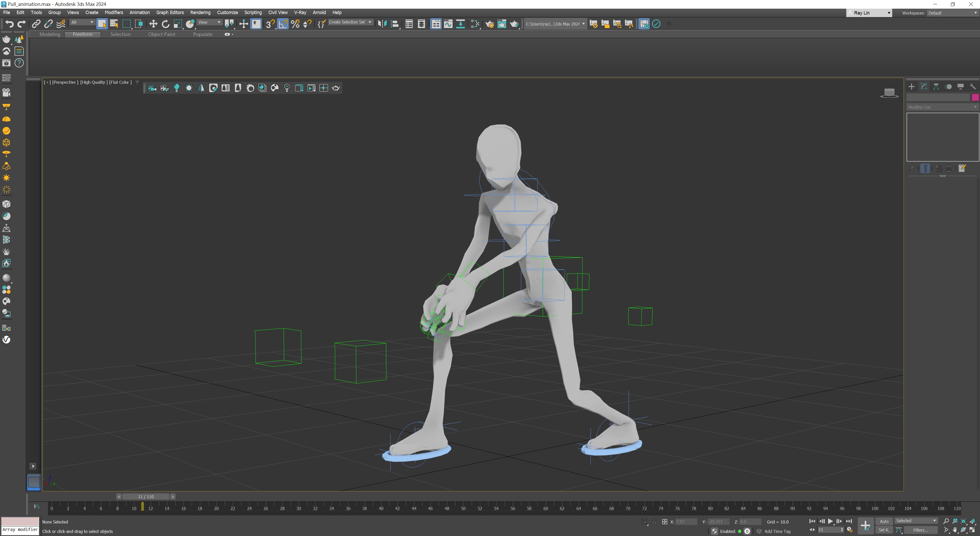Expand the Create Selection Set dropdown
The image size is (980, 536).
[x=370, y=22]
